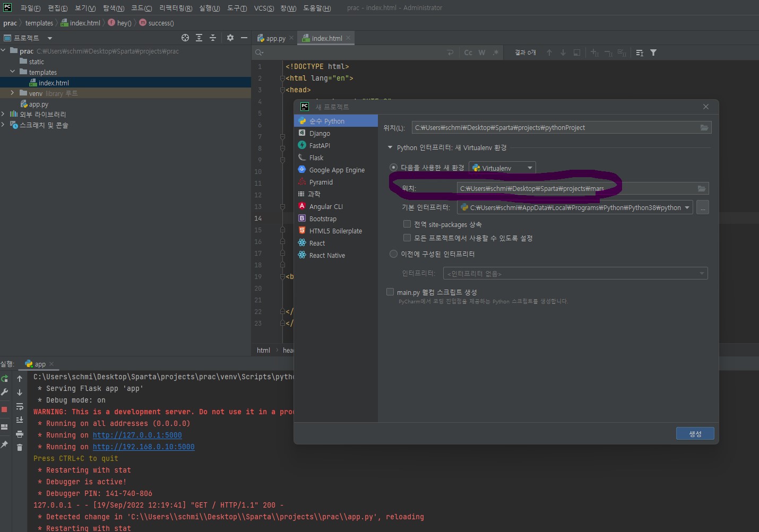This screenshot has width=759, height=532.
Task: Click the down-arrow icon in Run console
Action: pyautogui.click(x=20, y=393)
